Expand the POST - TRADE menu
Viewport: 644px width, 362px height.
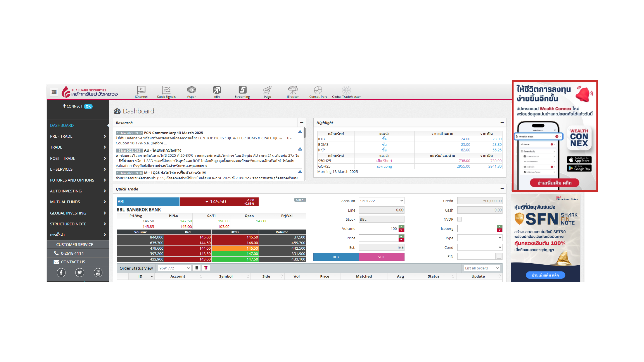[x=78, y=158]
